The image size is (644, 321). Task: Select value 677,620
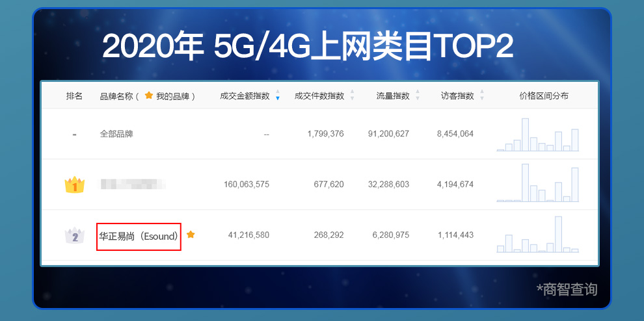(x=329, y=185)
